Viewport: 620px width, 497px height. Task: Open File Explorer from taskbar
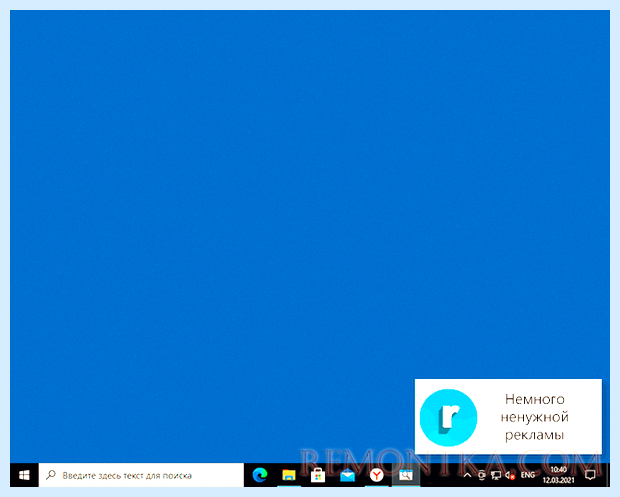click(x=289, y=475)
